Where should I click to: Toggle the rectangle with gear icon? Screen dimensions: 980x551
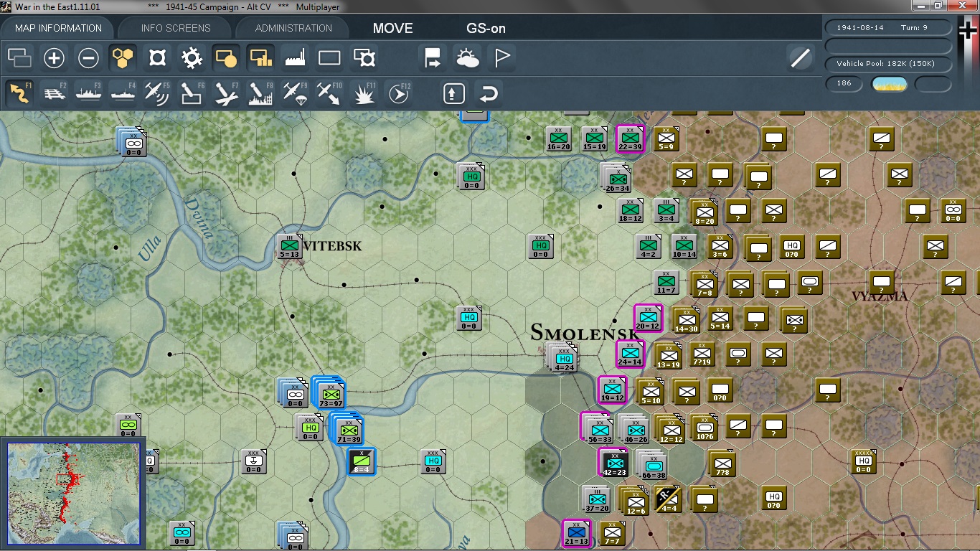pyautogui.click(x=364, y=58)
